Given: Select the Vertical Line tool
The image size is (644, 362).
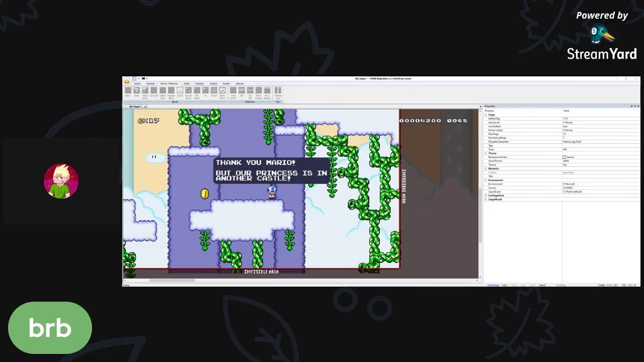Looking at the screenshot, I should [278, 93].
